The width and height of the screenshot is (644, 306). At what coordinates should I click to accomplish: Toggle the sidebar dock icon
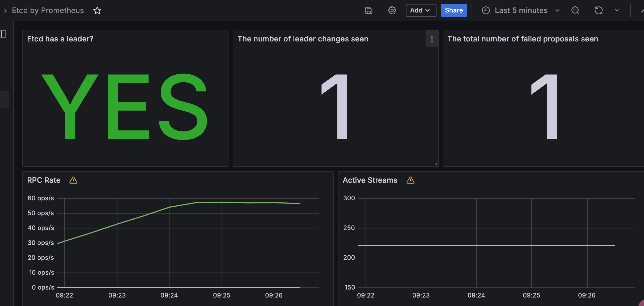click(3, 34)
